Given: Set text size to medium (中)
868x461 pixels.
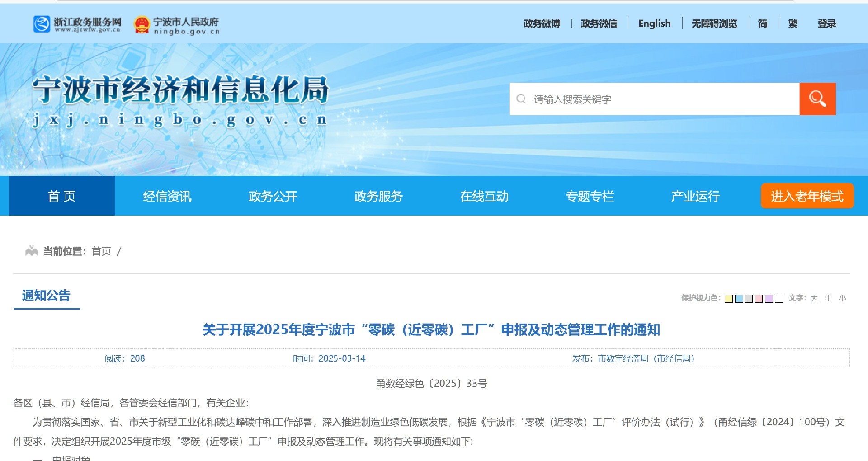Looking at the screenshot, I should tap(828, 298).
